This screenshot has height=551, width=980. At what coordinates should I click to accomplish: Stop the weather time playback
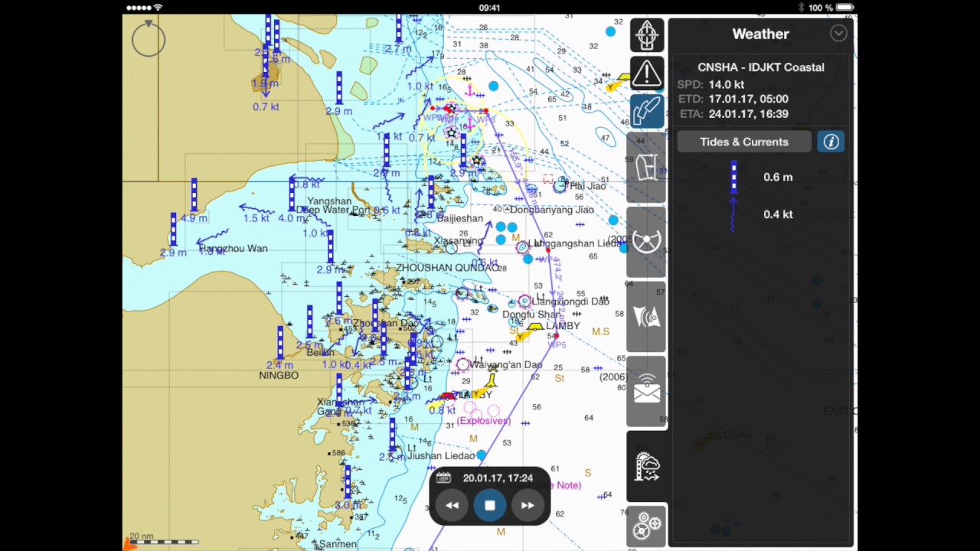490,505
